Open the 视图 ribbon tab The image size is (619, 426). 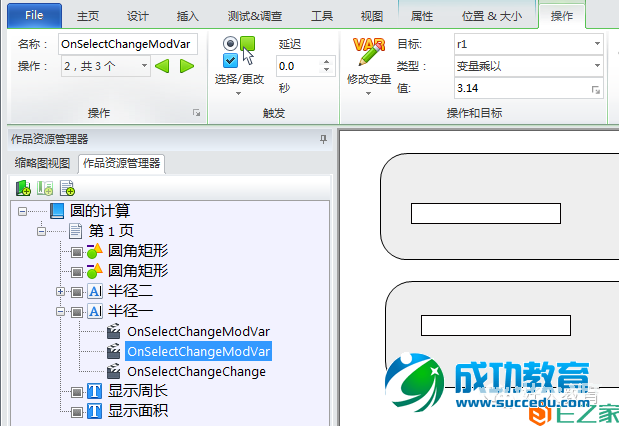(x=371, y=16)
